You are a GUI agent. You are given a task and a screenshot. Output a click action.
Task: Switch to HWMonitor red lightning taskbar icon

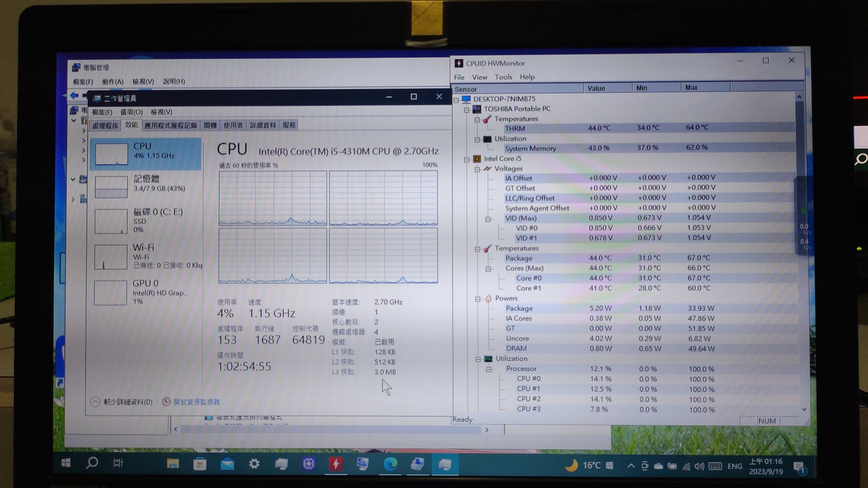[336, 464]
